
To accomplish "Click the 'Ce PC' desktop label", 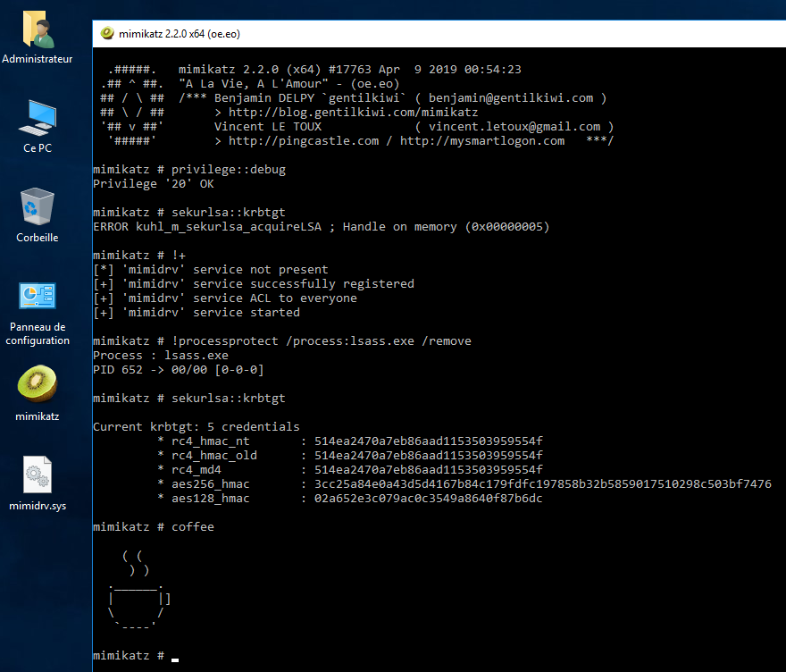I will (x=38, y=148).
